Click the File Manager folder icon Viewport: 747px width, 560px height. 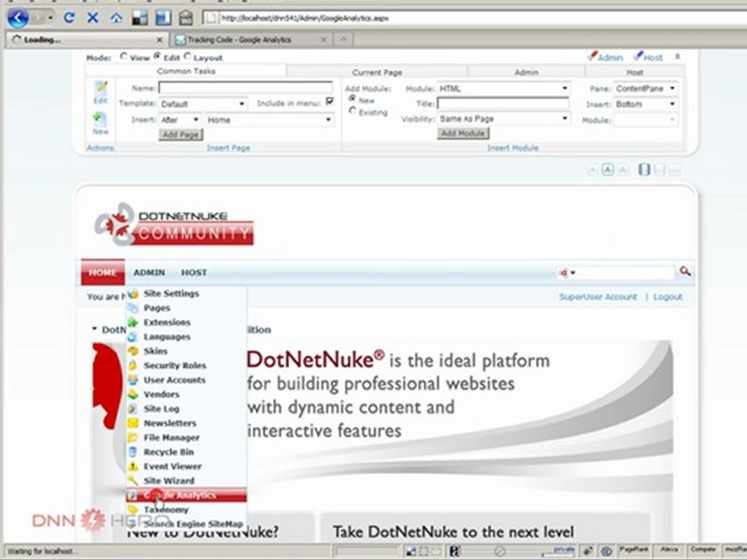[133, 437]
